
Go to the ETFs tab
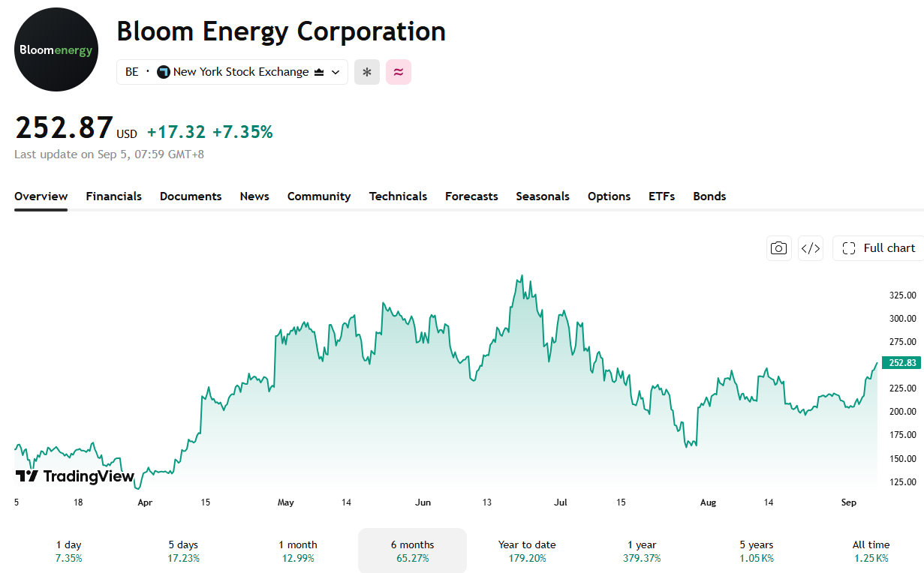point(661,196)
